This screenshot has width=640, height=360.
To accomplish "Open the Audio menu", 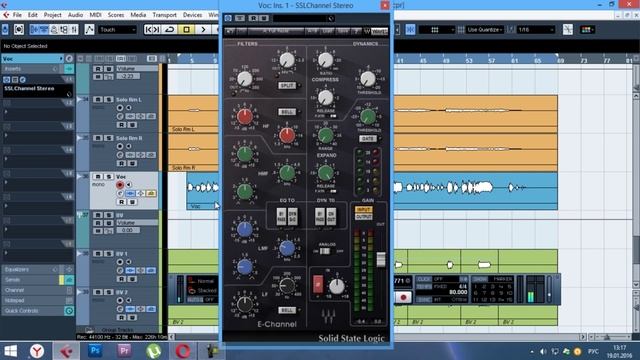I will [76, 15].
